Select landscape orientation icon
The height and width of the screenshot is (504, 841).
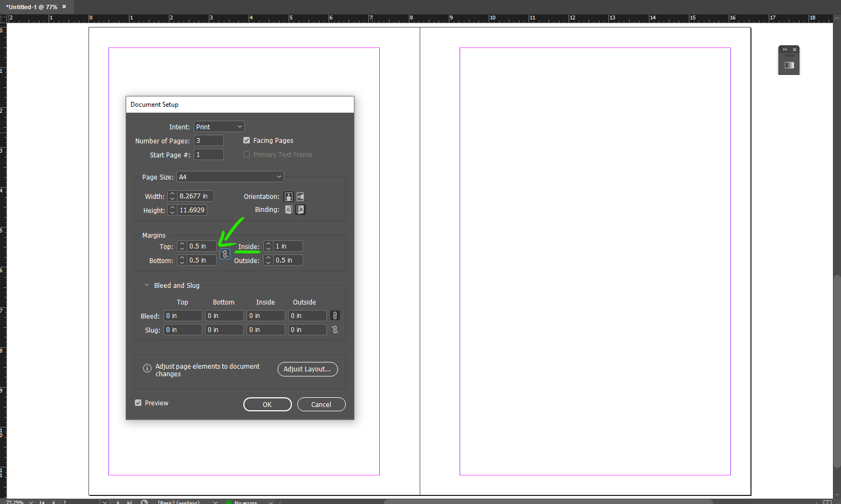pos(300,197)
